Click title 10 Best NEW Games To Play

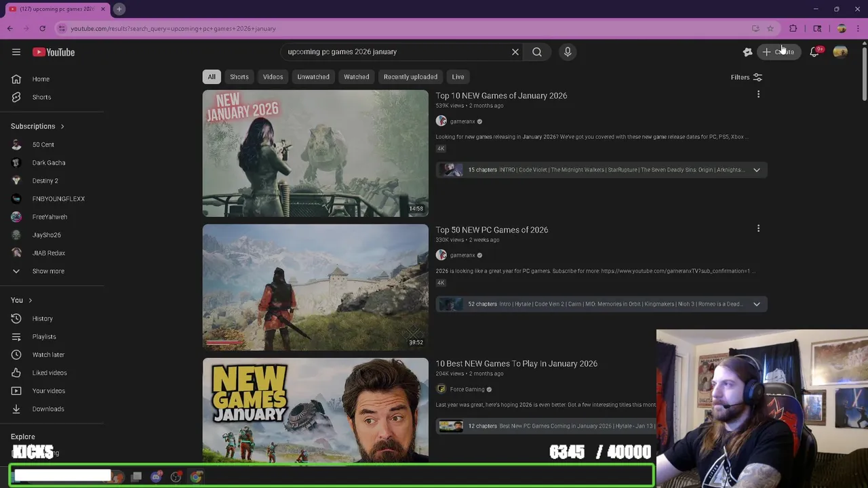(x=516, y=364)
